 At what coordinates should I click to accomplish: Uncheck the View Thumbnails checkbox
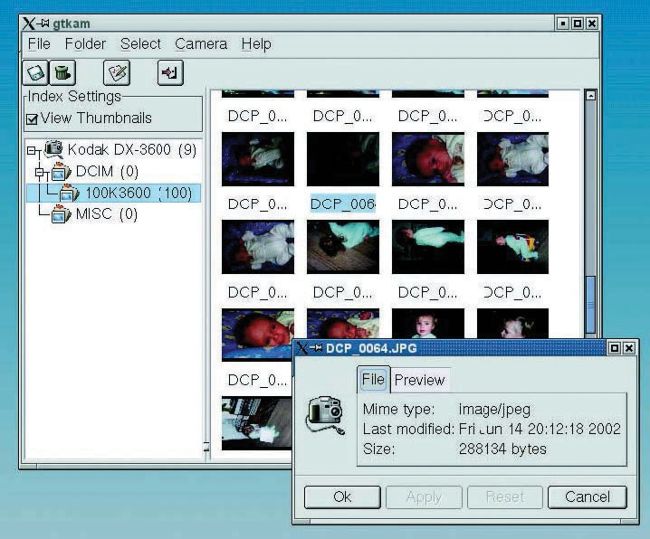tap(32, 119)
